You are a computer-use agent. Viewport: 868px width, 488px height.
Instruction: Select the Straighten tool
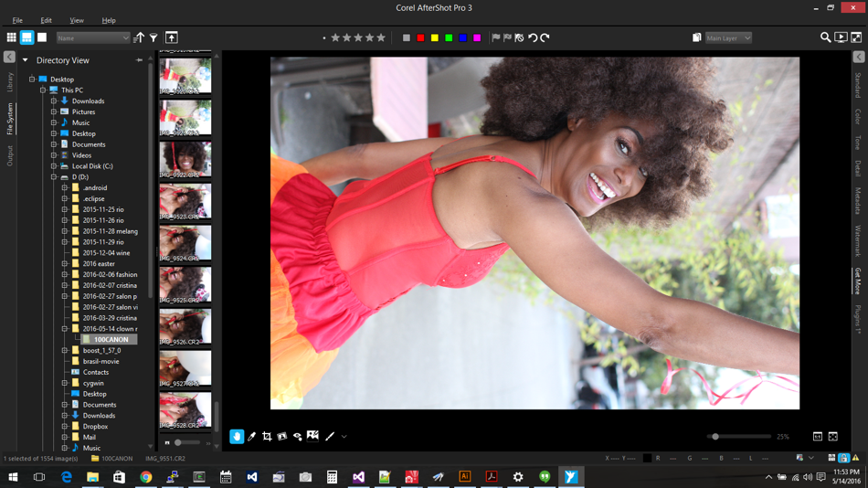click(x=282, y=437)
